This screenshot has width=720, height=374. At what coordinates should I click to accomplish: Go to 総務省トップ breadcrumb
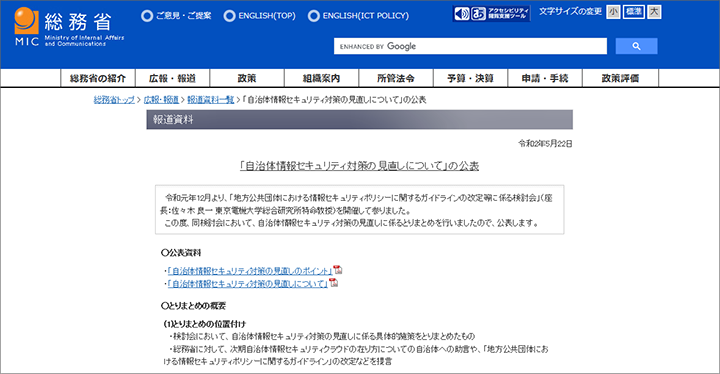coord(114,100)
